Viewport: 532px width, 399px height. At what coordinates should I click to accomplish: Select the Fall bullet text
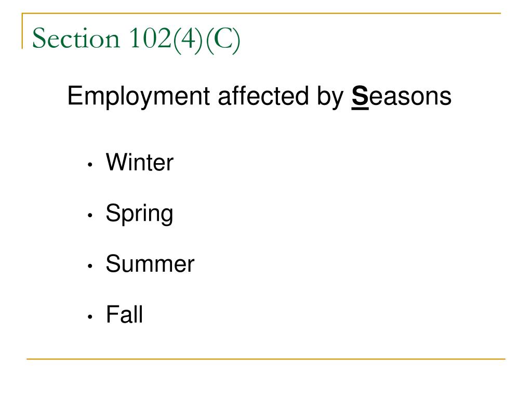[125, 314]
